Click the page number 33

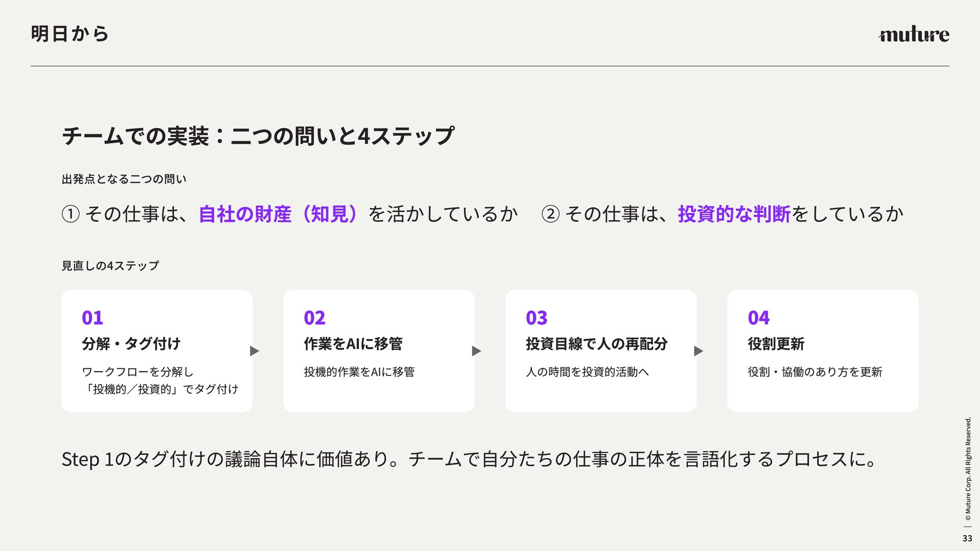[x=967, y=538]
